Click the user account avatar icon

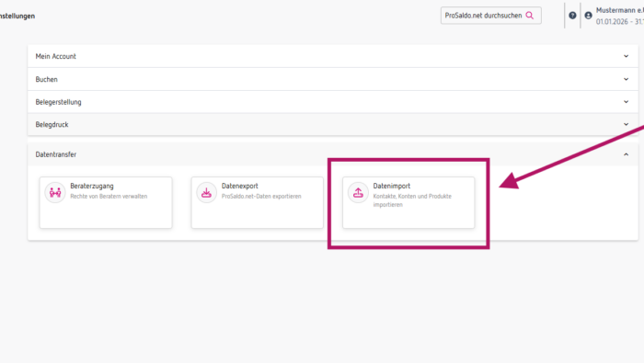click(588, 16)
